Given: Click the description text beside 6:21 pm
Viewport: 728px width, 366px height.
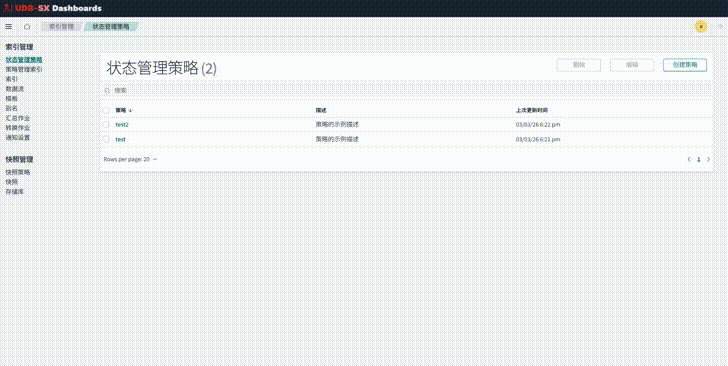Looking at the screenshot, I should point(337,139).
